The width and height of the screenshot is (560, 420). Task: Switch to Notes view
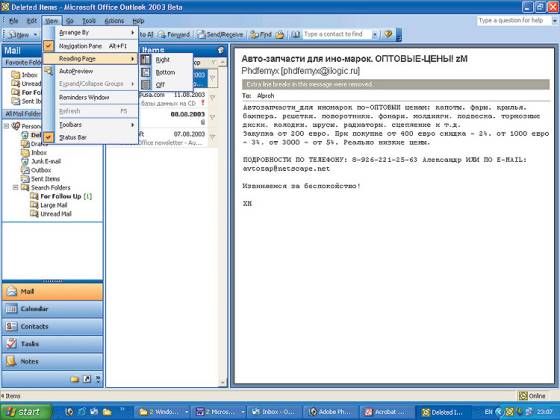click(52, 361)
